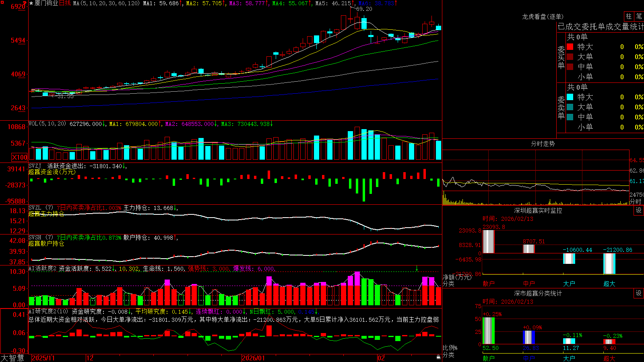This screenshot has width=644, height=362.
Task: Click the 超赢主力持仓 label
Action: tap(46, 214)
